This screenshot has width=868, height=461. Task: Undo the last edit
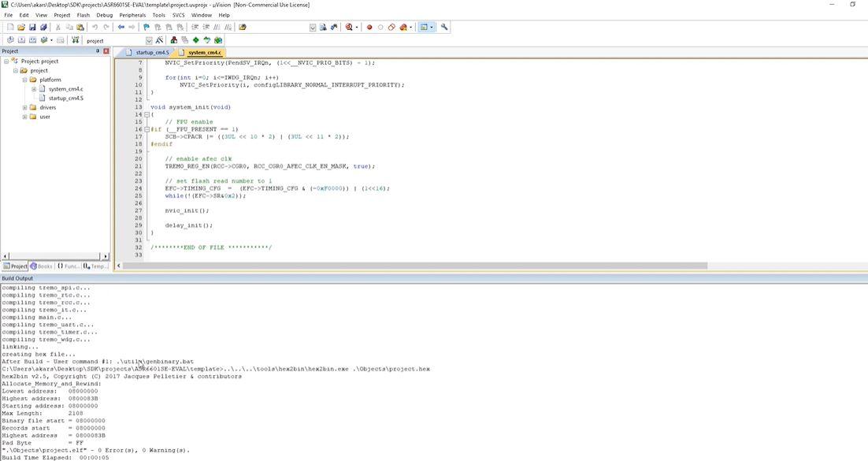[95, 27]
